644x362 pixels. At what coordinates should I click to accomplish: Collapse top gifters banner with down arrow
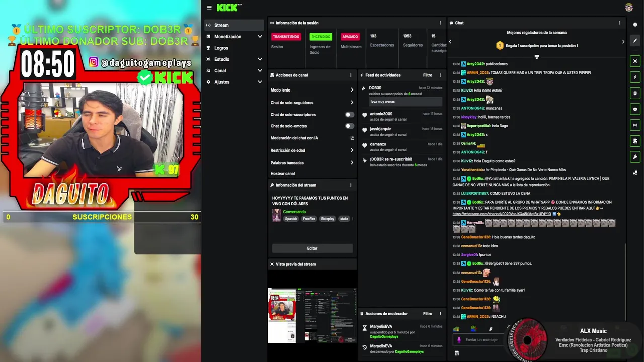(537, 57)
